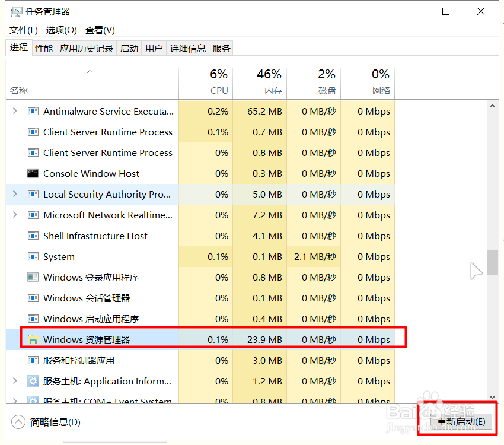Sort by the 磁盘 column header
Screen dimensions: 504x445
click(314, 83)
